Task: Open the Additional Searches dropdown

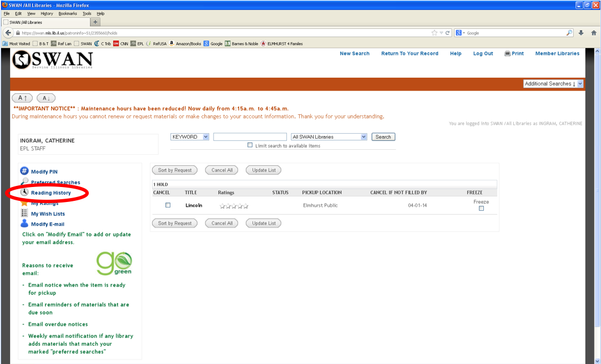Action: click(553, 84)
